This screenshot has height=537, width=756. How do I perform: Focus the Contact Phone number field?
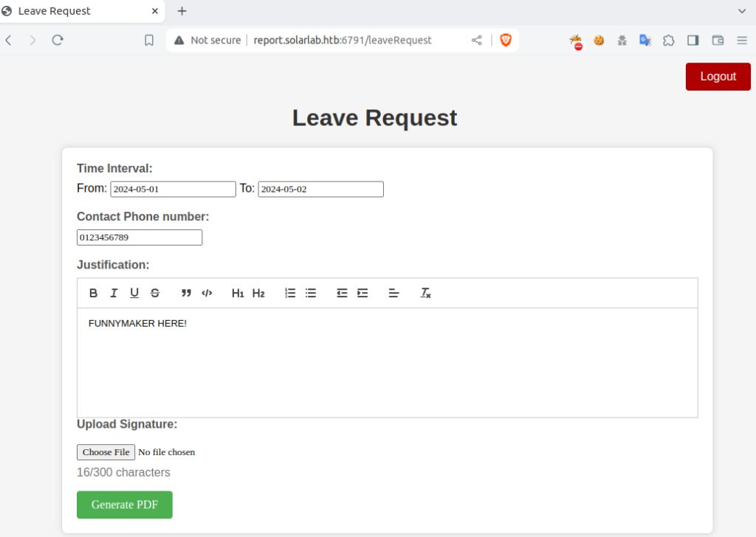[140, 238]
